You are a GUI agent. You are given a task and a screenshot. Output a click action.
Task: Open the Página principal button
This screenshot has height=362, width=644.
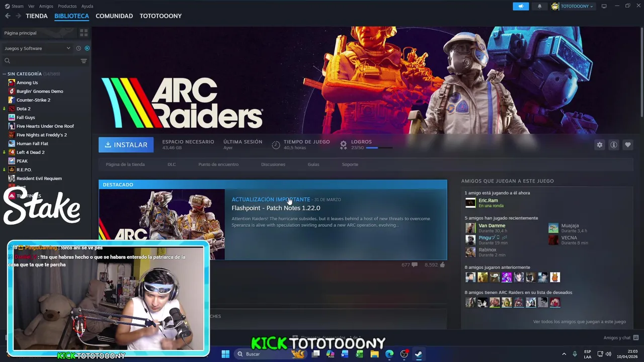(39, 33)
